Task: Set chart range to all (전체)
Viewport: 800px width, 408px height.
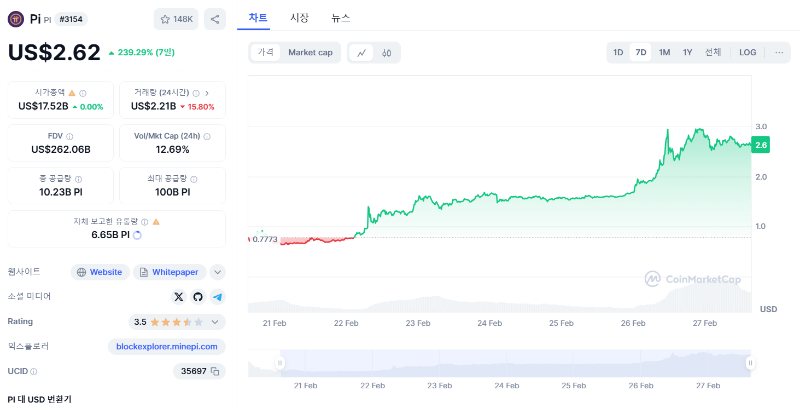Action: [713, 53]
